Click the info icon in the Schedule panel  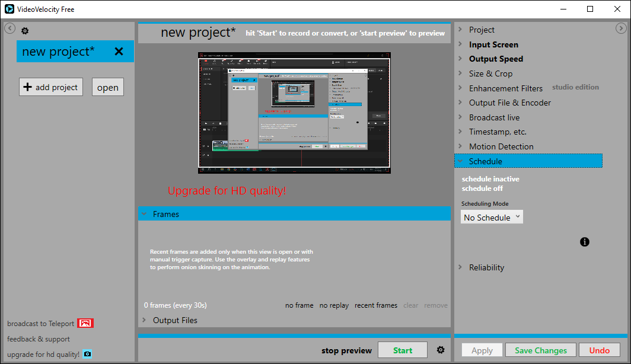pos(584,242)
